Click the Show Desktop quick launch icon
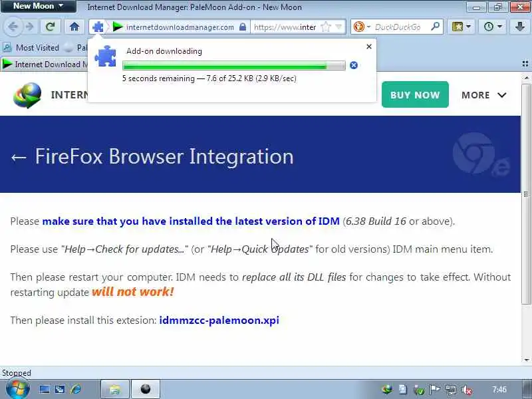The height and width of the screenshot is (399, 532). click(x=44, y=389)
